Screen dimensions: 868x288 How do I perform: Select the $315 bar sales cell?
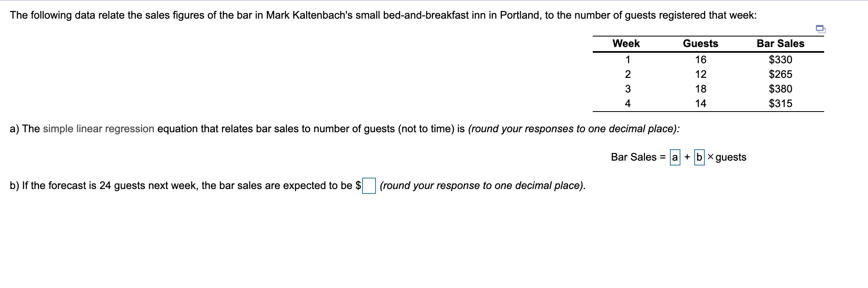point(780,103)
